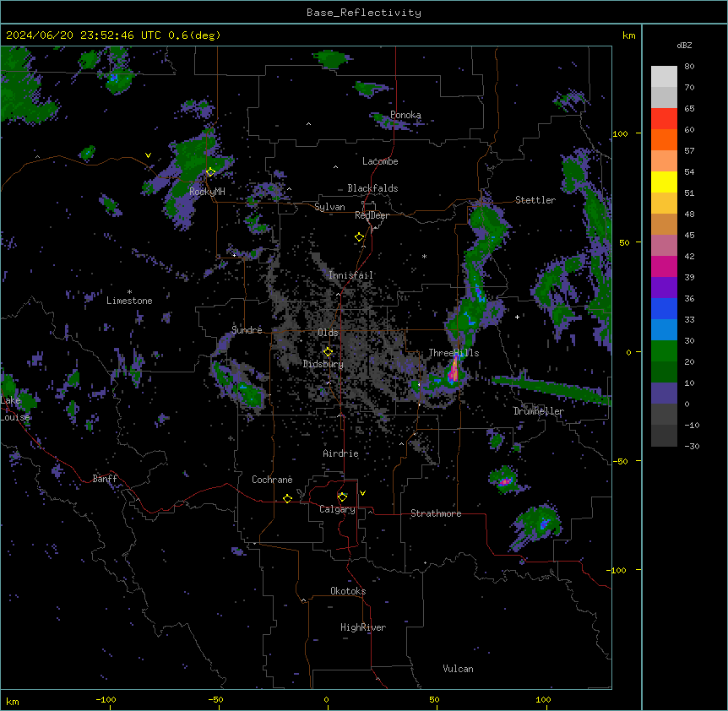The width and height of the screenshot is (728, 711).
Task: Select the Strathmore label
Action: coord(436,513)
